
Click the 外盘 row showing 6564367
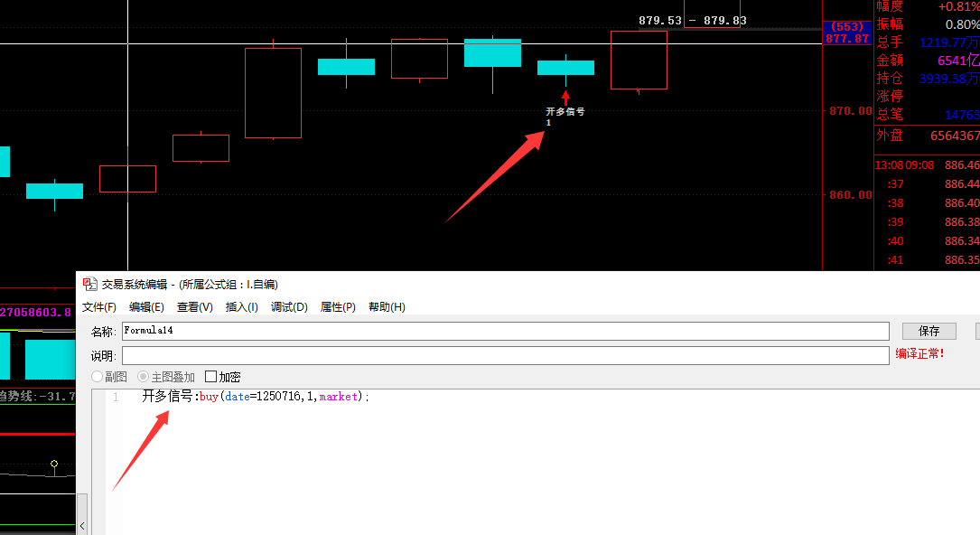click(x=928, y=136)
